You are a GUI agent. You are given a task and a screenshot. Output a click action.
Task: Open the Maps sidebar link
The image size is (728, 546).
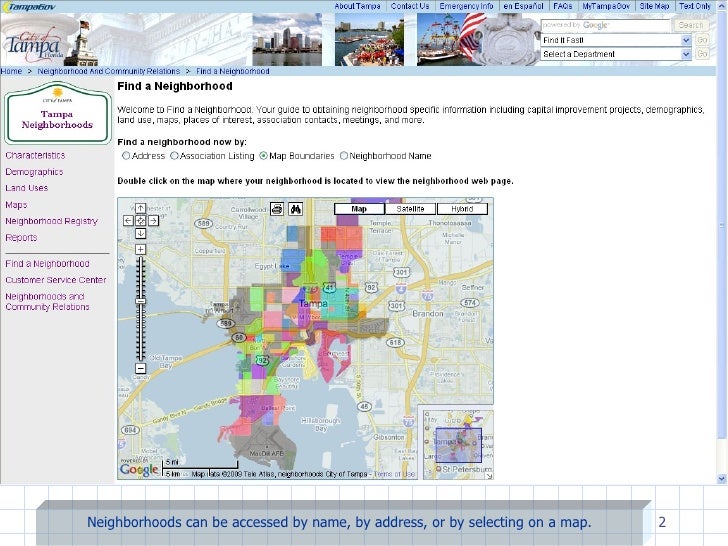(16, 205)
